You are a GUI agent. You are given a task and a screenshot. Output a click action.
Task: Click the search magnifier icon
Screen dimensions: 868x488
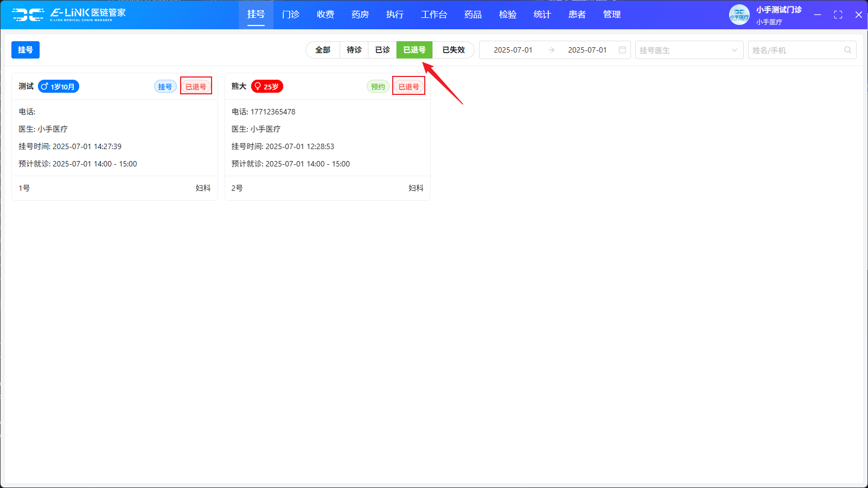click(x=847, y=50)
